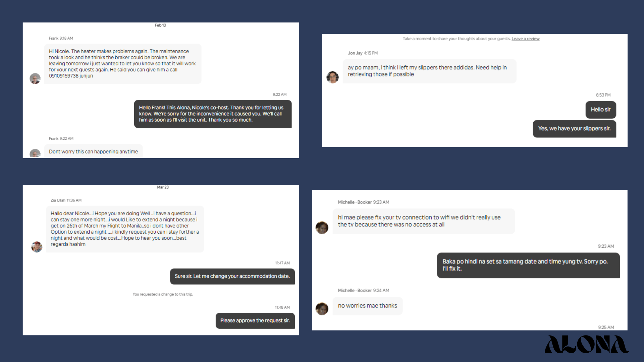This screenshot has width=644, height=362.
Task: Click the 'Baka po hindi na set' reply bubble
Action: click(x=528, y=265)
